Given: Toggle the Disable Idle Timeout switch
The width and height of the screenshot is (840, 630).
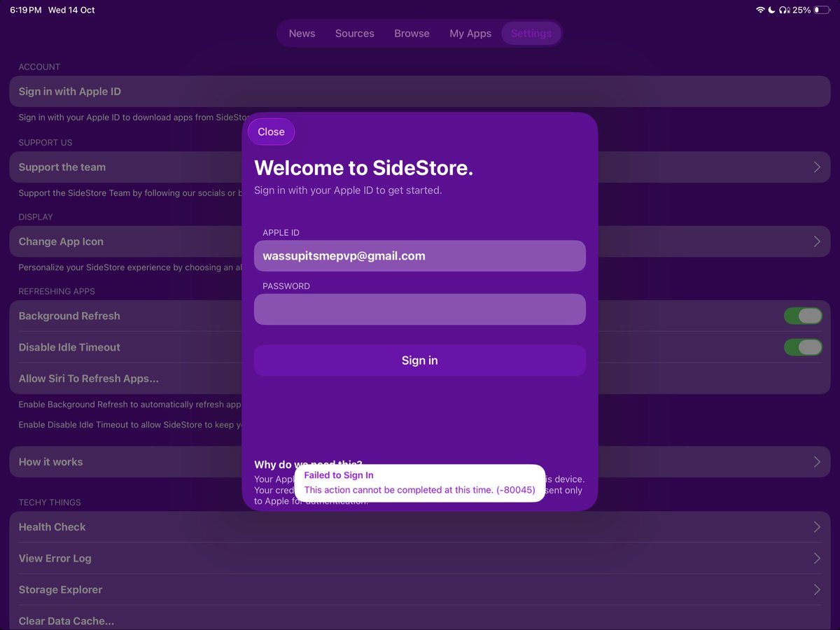Looking at the screenshot, I should 803,347.
